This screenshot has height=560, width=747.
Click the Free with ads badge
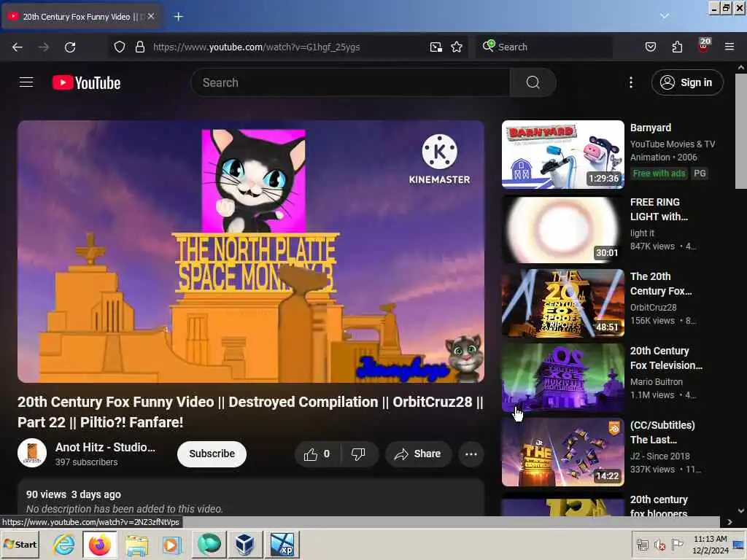click(x=659, y=174)
